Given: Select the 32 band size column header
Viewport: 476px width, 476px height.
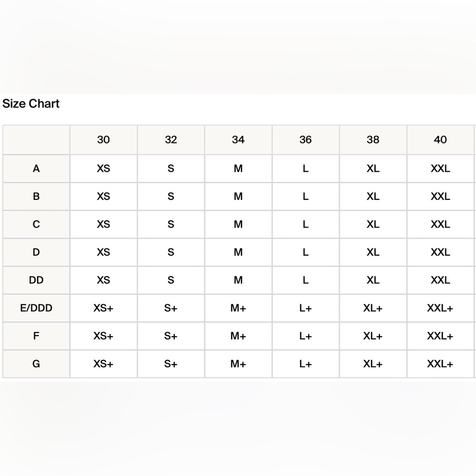Looking at the screenshot, I should click(x=171, y=139).
